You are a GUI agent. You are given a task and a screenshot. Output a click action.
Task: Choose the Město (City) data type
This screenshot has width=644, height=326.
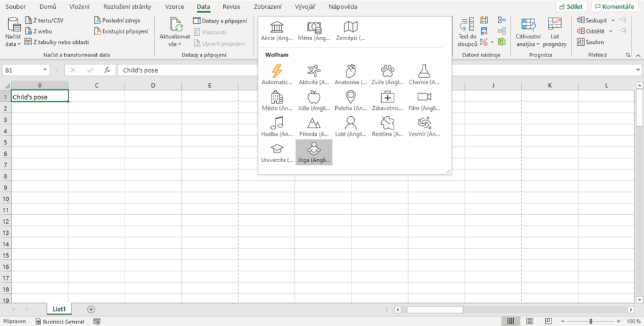tap(277, 101)
